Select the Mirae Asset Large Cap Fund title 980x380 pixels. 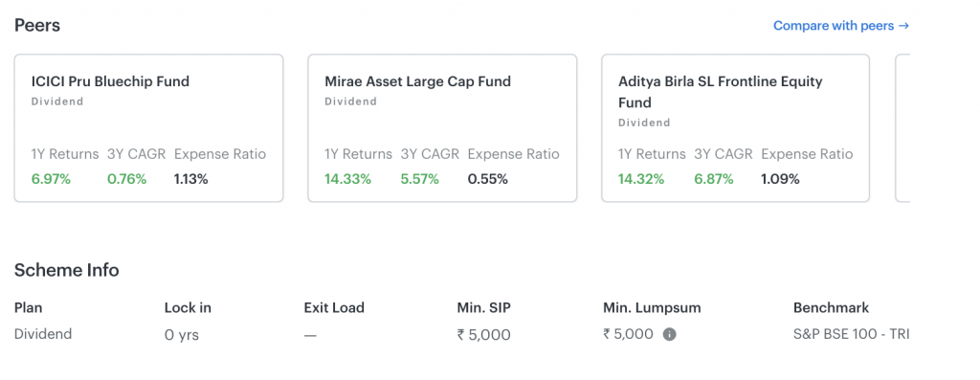(417, 81)
